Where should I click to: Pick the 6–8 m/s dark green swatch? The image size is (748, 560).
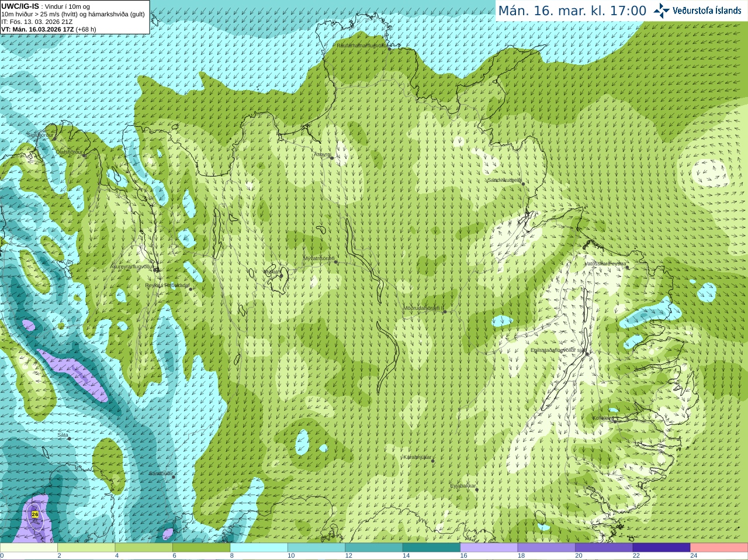tap(201, 548)
